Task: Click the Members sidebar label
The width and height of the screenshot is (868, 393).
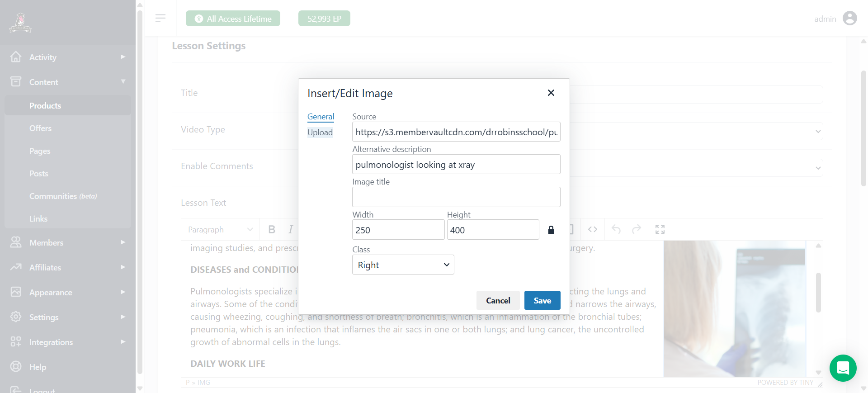Action: [x=46, y=242]
